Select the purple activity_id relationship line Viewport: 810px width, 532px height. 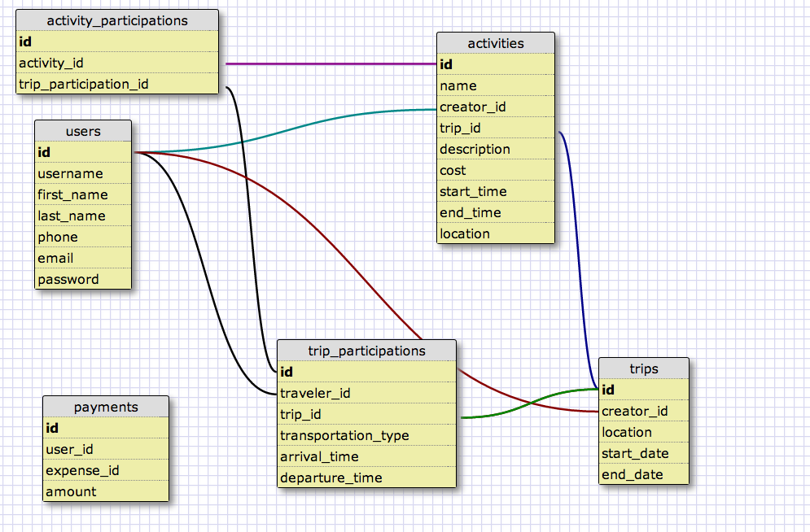331,64
